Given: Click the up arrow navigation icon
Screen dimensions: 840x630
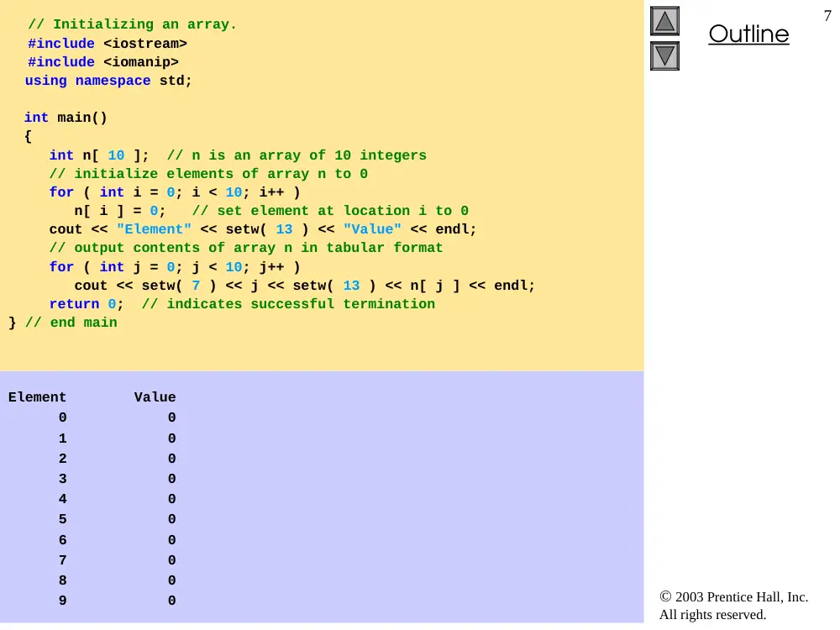Looking at the screenshot, I should pyautogui.click(x=664, y=21).
